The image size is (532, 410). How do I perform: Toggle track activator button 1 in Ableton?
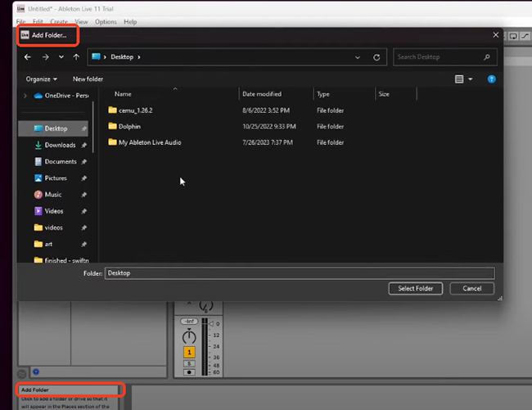[x=189, y=353]
